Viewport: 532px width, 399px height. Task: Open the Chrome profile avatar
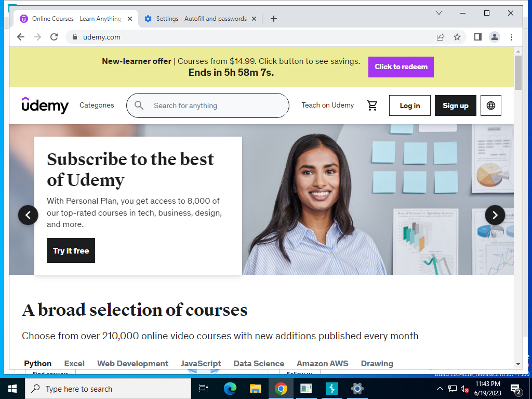(x=495, y=37)
